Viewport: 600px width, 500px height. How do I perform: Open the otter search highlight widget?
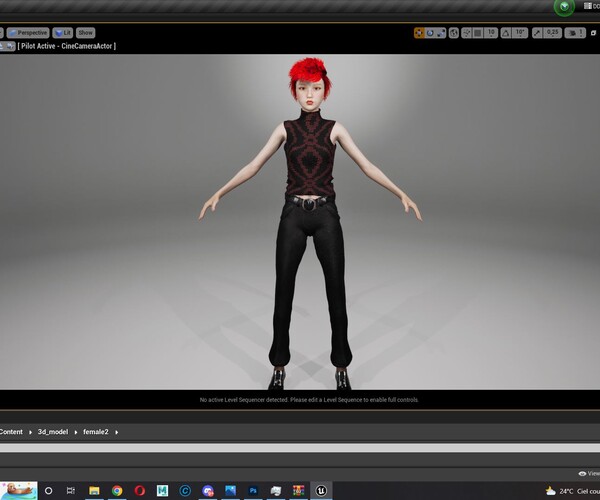click(x=19, y=490)
